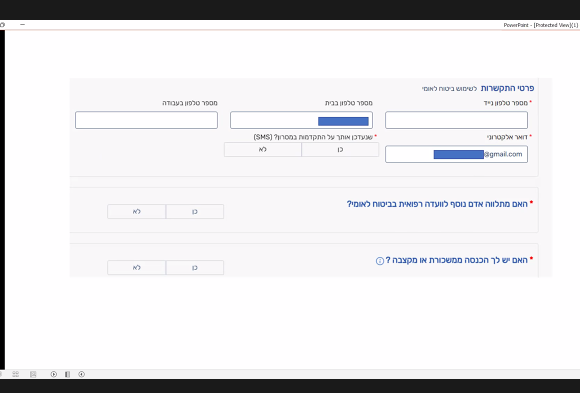The width and height of the screenshot is (580, 393).
Task: Click the left-pointing arrow circle in status bar
Action: (82, 374)
